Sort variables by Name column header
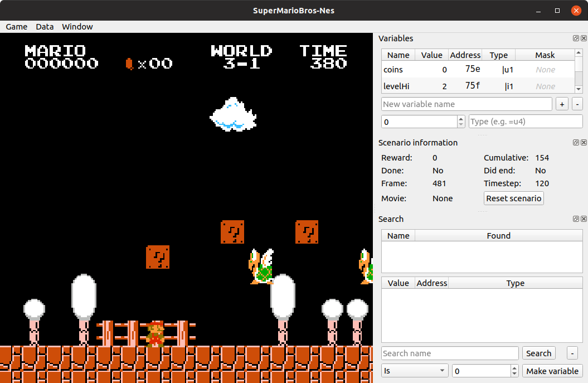 pyautogui.click(x=399, y=55)
